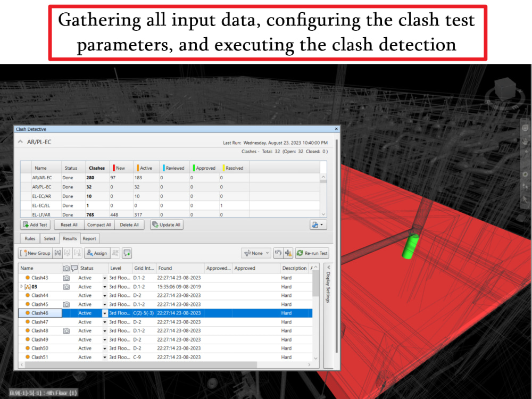
Task: Click the horizontal scrollbar under the results list
Action: (x=165, y=365)
